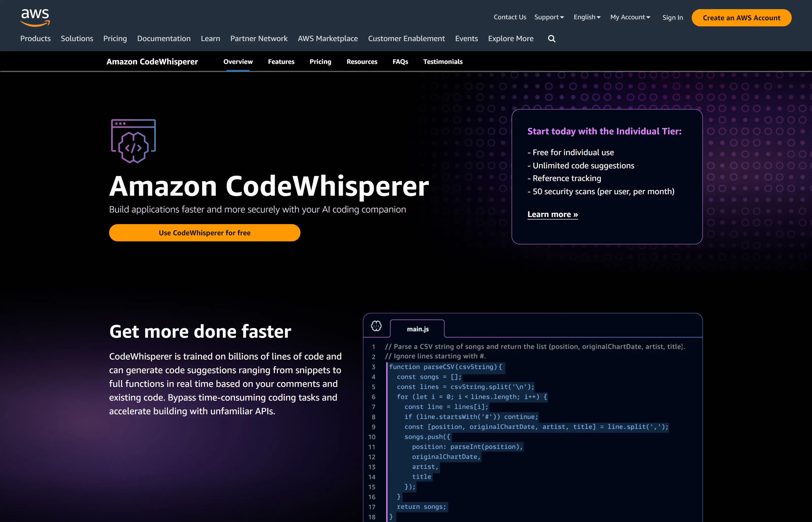This screenshot has width=812, height=522.
Task: Open the Learn menu
Action: (x=210, y=39)
